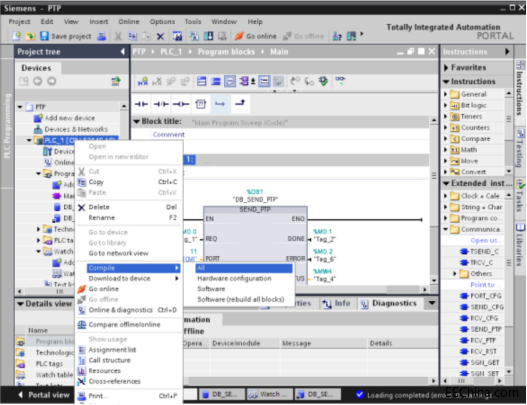The width and height of the screenshot is (527, 405).
Task: Click the Comment link under Block title
Action: [169, 134]
